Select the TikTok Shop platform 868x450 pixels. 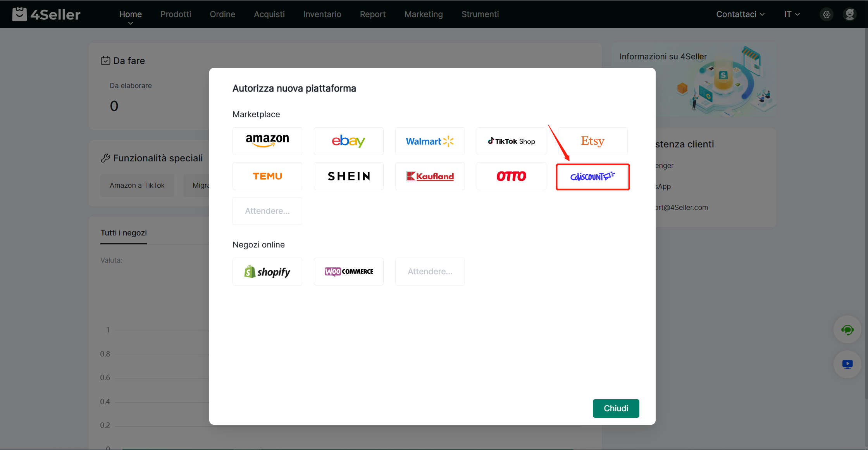[511, 141]
